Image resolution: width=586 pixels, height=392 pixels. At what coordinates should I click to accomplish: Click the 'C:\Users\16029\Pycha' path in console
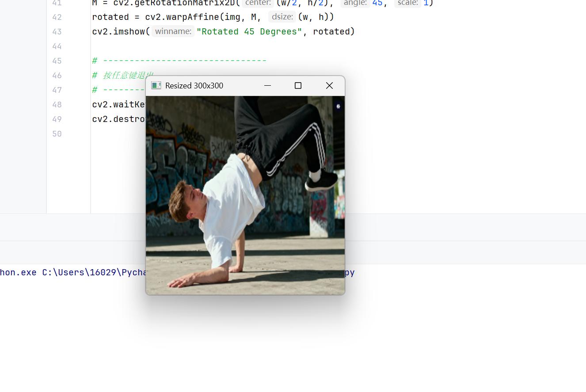tap(94, 272)
